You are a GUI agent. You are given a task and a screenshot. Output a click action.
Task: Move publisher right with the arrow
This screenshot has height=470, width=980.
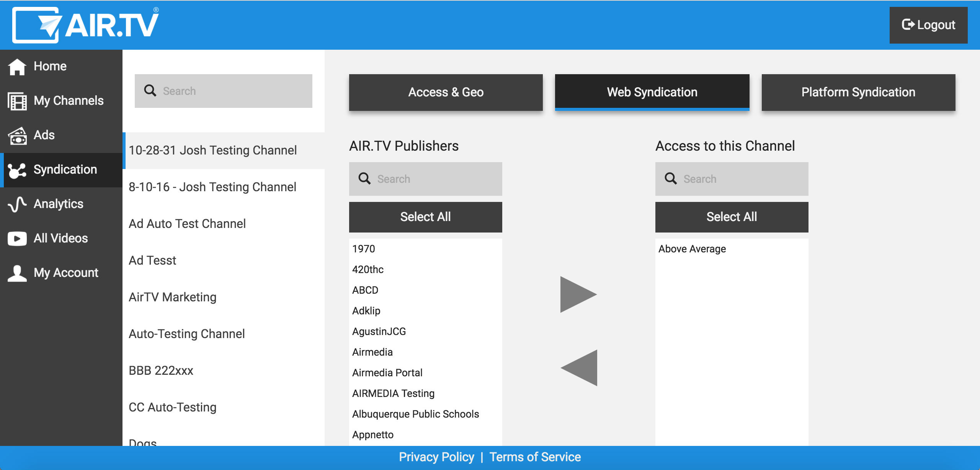(x=578, y=294)
